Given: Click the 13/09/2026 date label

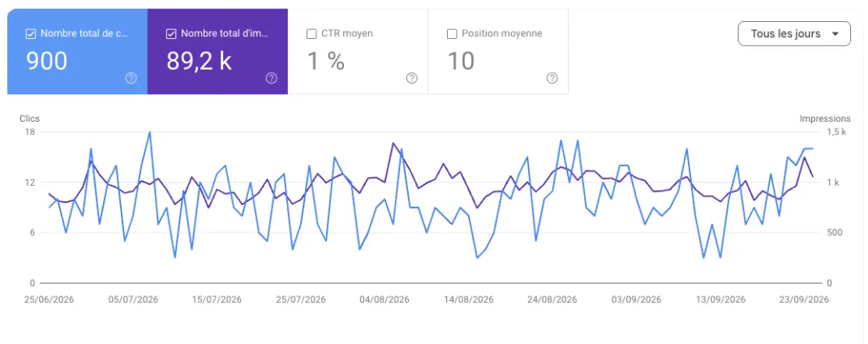Looking at the screenshot, I should pos(720,299).
